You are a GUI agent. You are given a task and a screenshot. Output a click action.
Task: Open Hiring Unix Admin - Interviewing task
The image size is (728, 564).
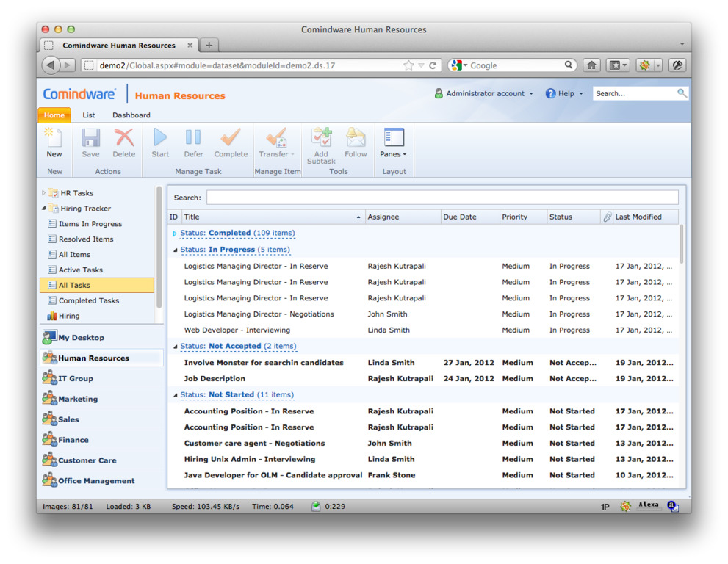(x=249, y=459)
